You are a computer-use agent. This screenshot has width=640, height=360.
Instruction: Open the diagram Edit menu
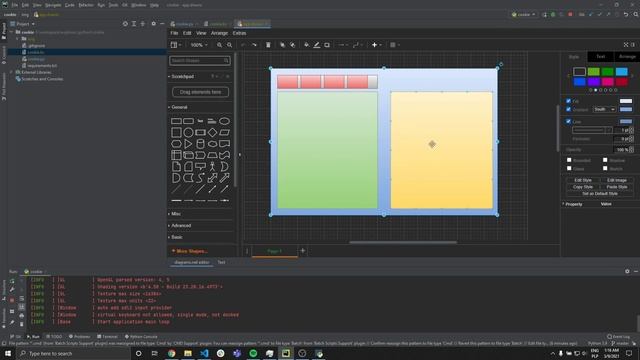[x=187, y=33]
